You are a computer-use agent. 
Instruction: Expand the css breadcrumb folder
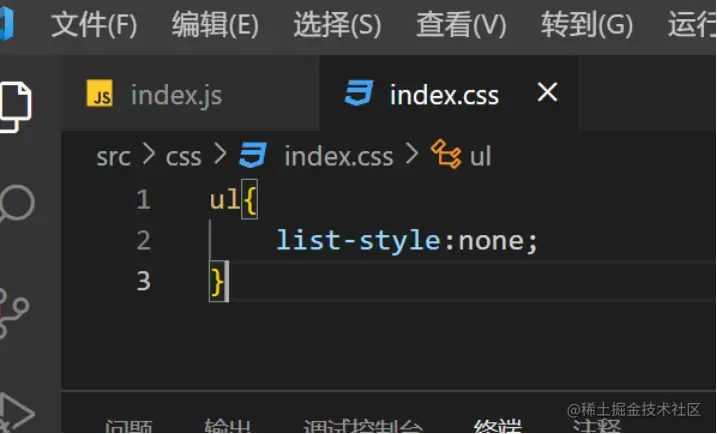pyautogui.click(x=183, y=156)
